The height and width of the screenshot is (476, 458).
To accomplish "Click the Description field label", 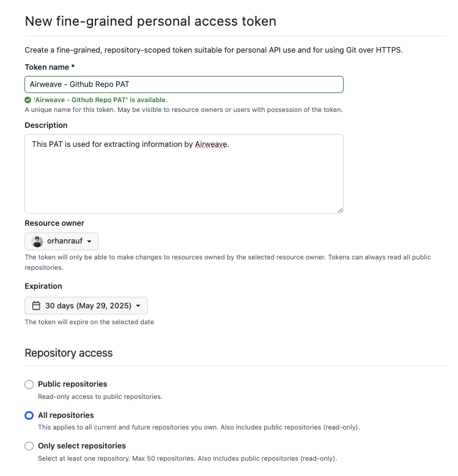I will [x=46, y=125].
